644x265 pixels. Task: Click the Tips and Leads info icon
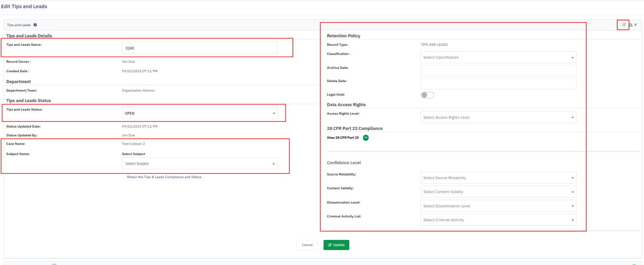pos(35,25)
